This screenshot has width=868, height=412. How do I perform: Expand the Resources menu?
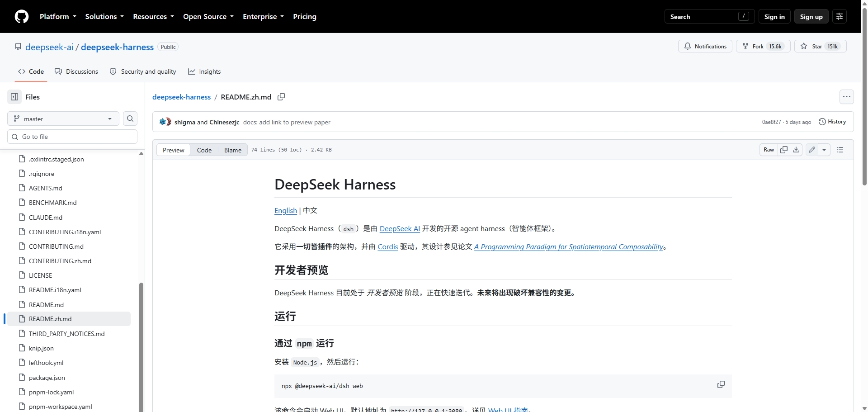click(x=153, y=17)
